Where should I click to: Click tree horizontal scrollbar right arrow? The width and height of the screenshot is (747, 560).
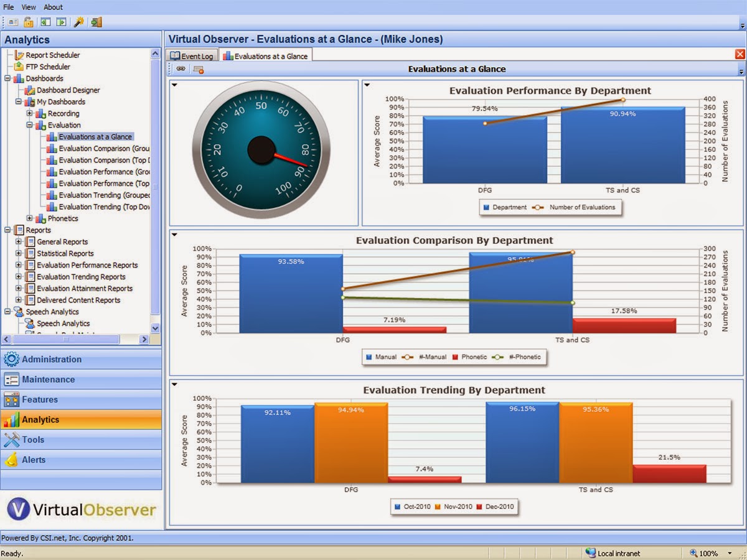pos(144,340)
